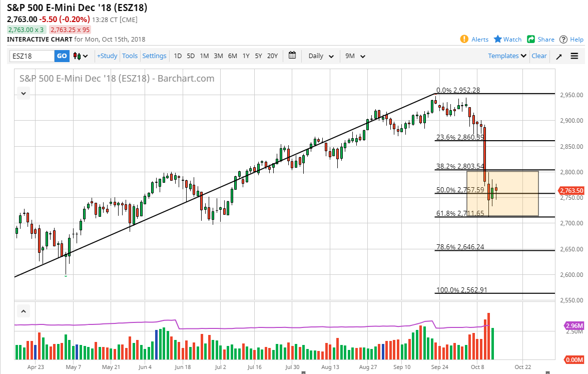Open the Templates dropdown
Viewport: 588px width, 374px height.
pos(506,56)
